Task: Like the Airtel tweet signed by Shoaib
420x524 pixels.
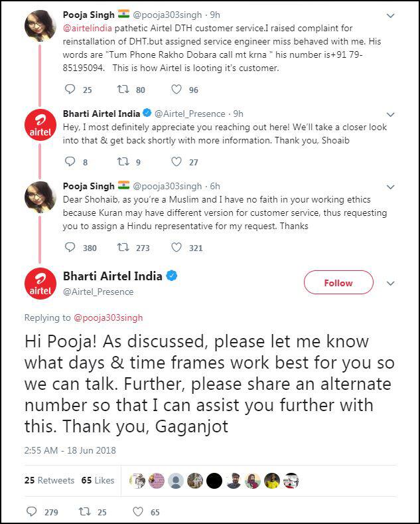Action: pyautogui.click(x=176, y=161)
